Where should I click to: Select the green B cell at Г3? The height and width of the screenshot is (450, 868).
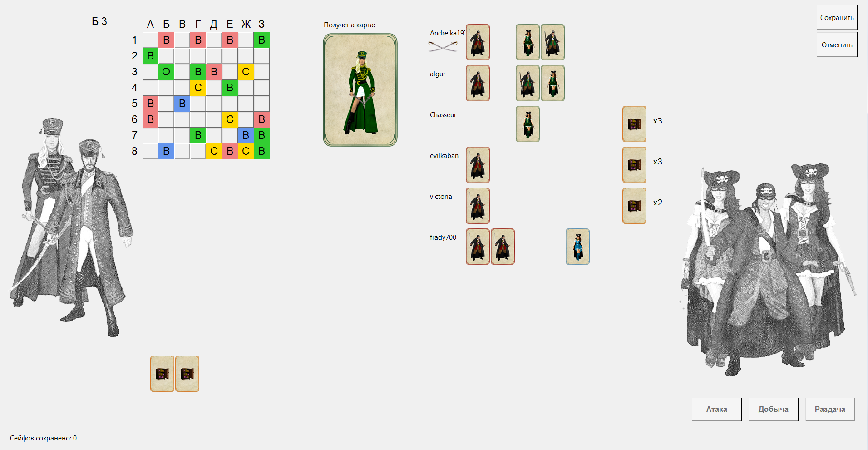tap(198, 72)
